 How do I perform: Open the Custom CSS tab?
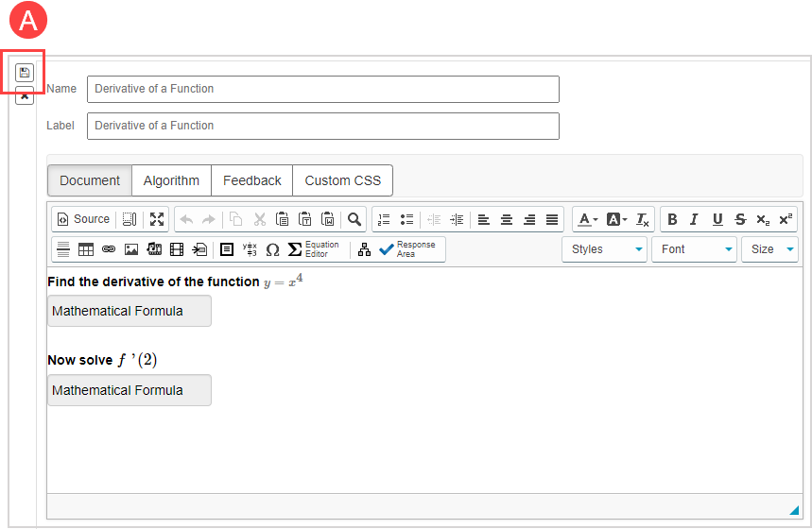pyautogui.click(x=342, y=180)
